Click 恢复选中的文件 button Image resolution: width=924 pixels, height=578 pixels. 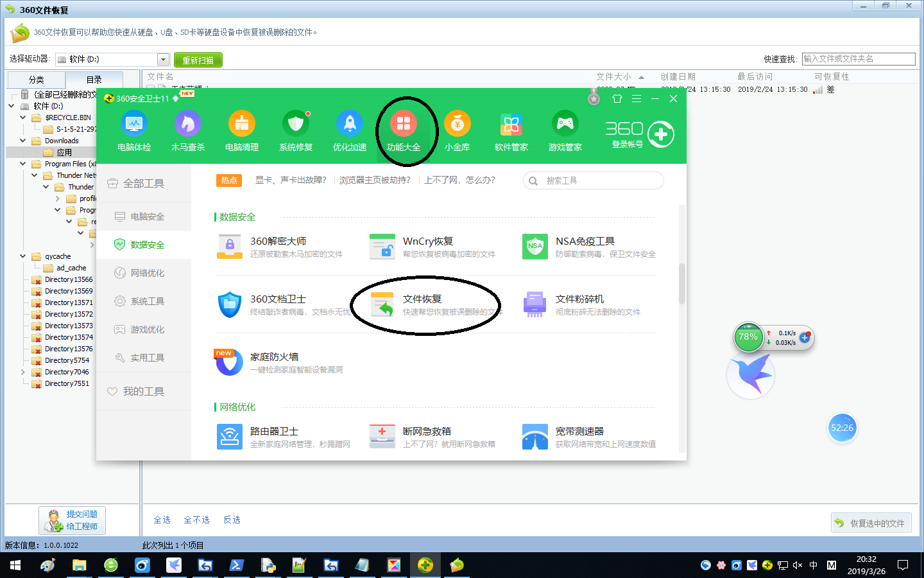[x=871, y=523]
